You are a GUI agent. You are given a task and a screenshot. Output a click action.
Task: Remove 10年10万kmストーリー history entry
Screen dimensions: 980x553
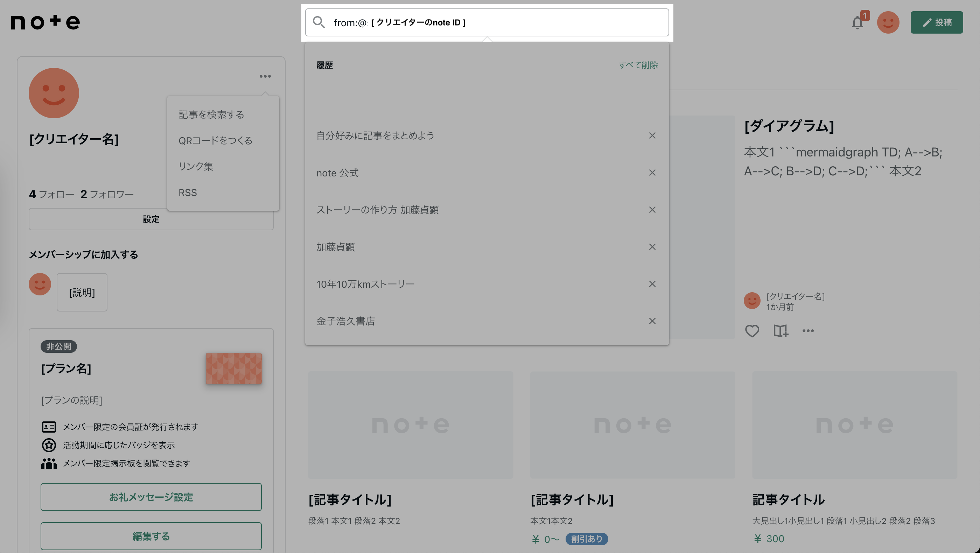click(x=652, y=284)
